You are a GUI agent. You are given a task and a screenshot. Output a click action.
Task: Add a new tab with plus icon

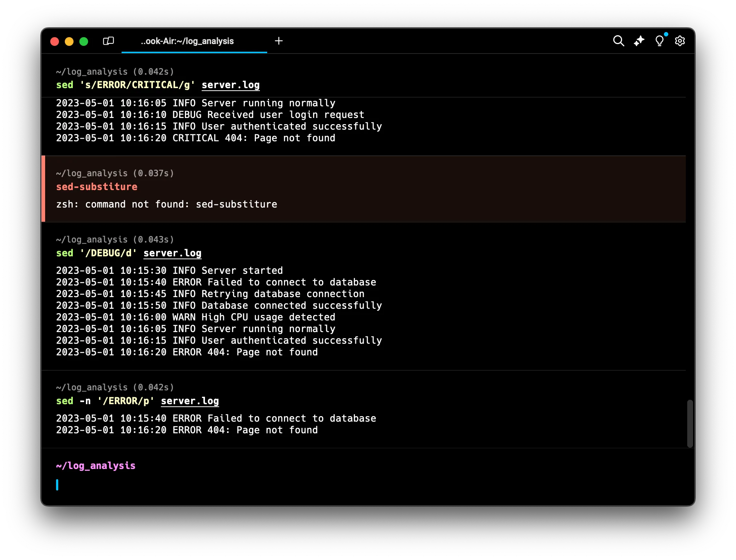(x=278, y=41)
